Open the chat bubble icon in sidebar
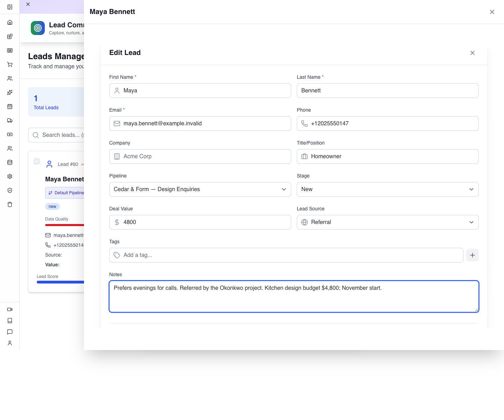This screenshot has width=504, height=420. [x=10, y=332]
